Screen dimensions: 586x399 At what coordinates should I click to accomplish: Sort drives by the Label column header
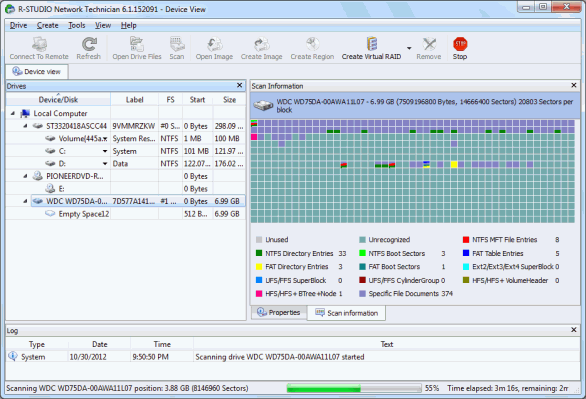tap(135, 100)
